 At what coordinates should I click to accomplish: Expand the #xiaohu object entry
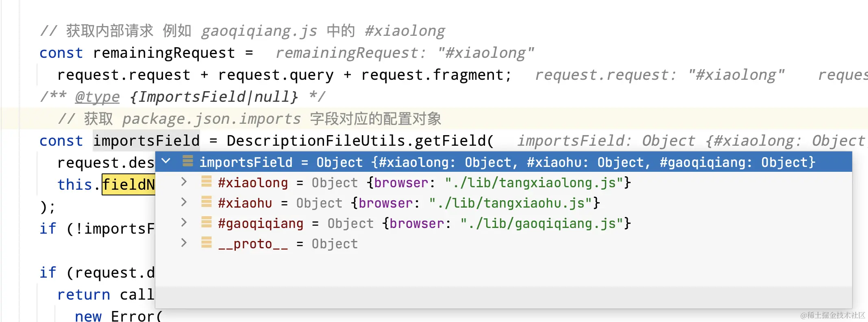[x=184, y=202]
